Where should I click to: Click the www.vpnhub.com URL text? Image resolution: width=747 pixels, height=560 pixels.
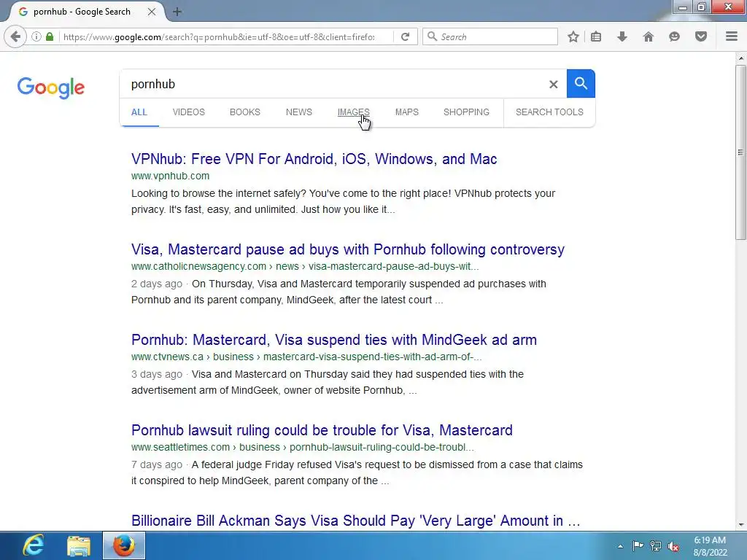[x=170, y=176]
